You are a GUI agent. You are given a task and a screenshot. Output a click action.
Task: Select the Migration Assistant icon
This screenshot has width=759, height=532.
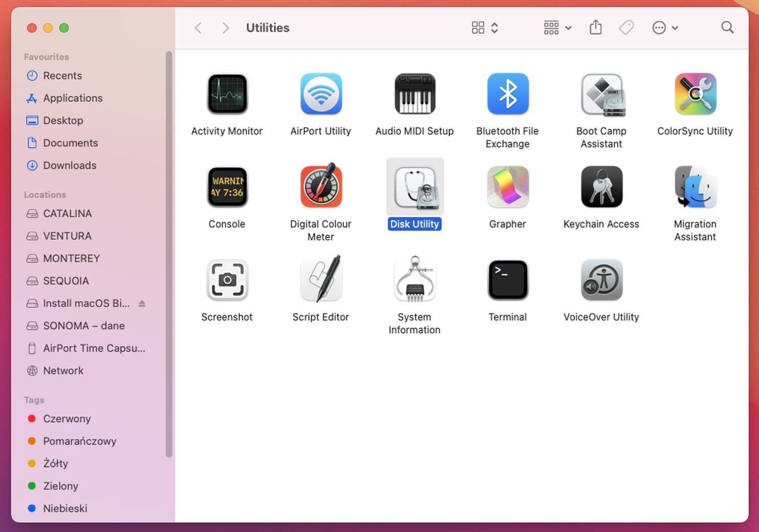tap(695, 187)
